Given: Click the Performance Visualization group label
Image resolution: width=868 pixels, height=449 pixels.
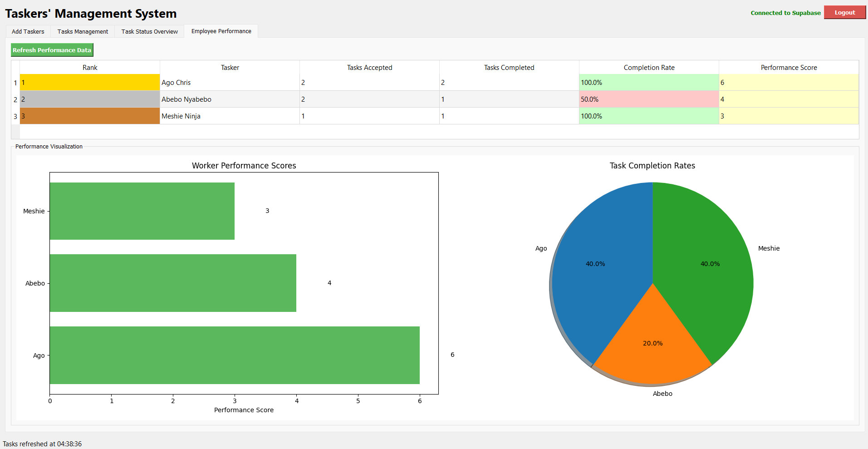Looking at the screenshot, I should tap(49, 146).
